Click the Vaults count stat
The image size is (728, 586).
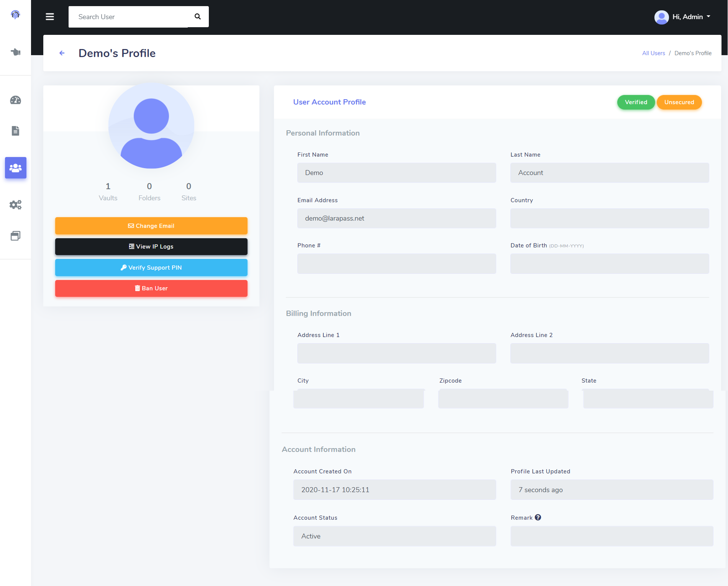tap(108, 192)
